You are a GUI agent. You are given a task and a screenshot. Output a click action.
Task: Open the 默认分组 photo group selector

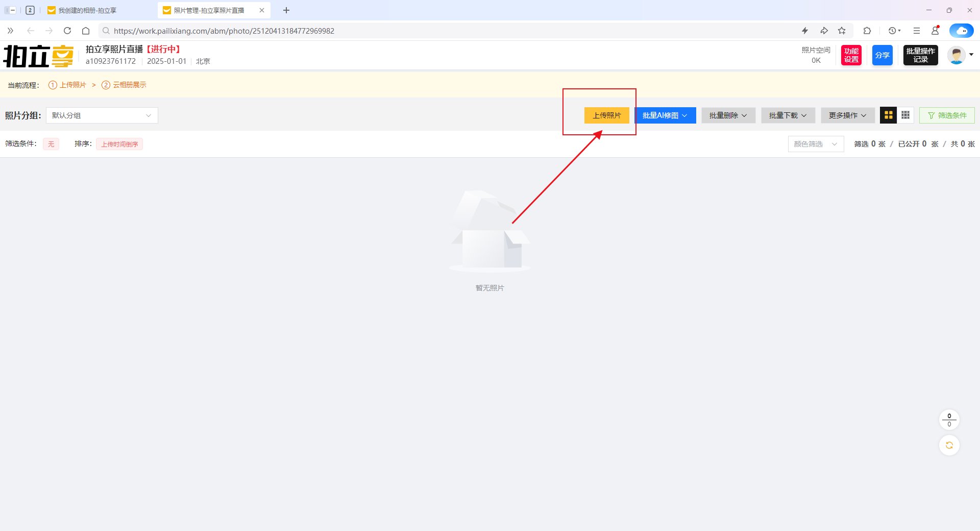click(x=102, y=115)
